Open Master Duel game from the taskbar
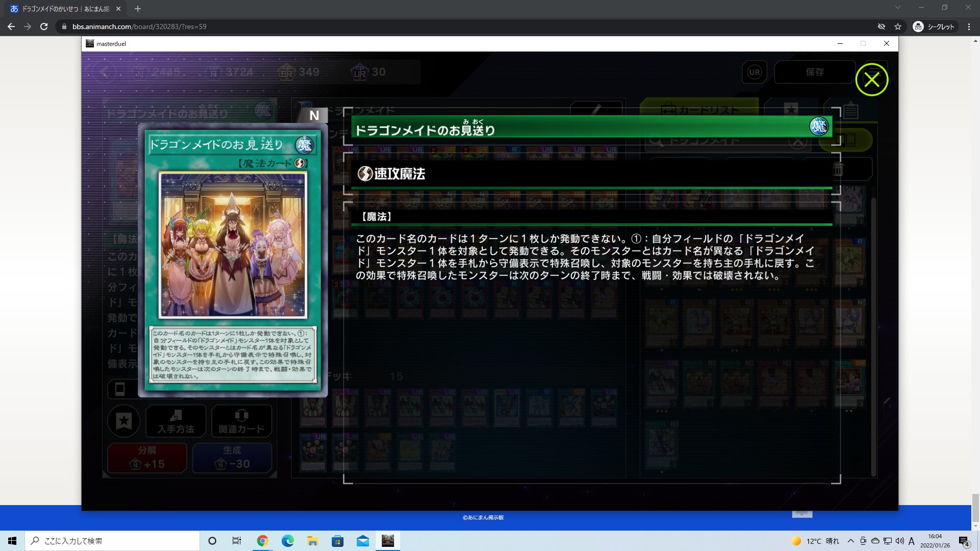 click(388, 541)
